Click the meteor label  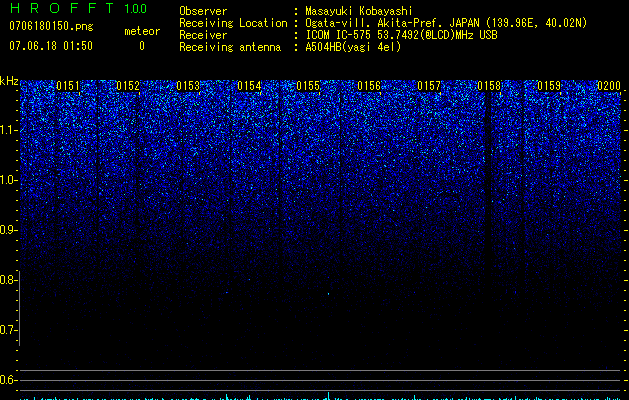(142, 31)
